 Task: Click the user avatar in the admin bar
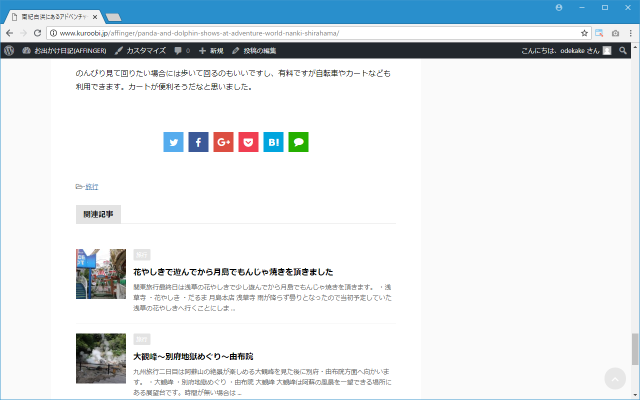tap(607, 51)
